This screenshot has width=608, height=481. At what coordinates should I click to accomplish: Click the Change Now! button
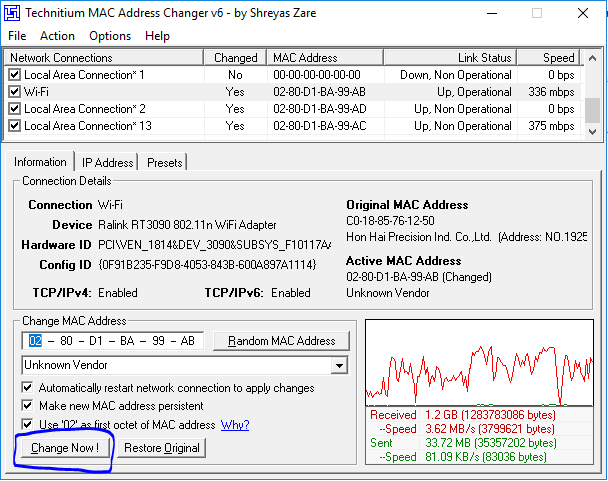(65, 448)
